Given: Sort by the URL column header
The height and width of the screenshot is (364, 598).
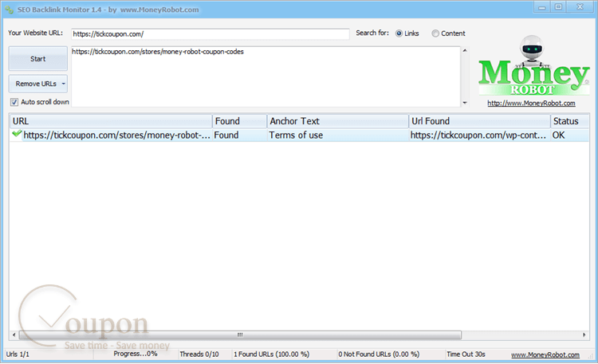Looking at the screenshot, I should [111, 121].
